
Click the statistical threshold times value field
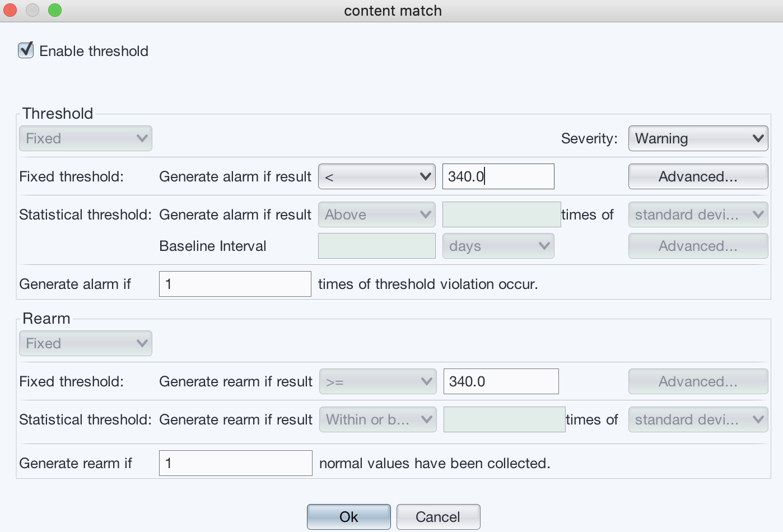(501, 215)
